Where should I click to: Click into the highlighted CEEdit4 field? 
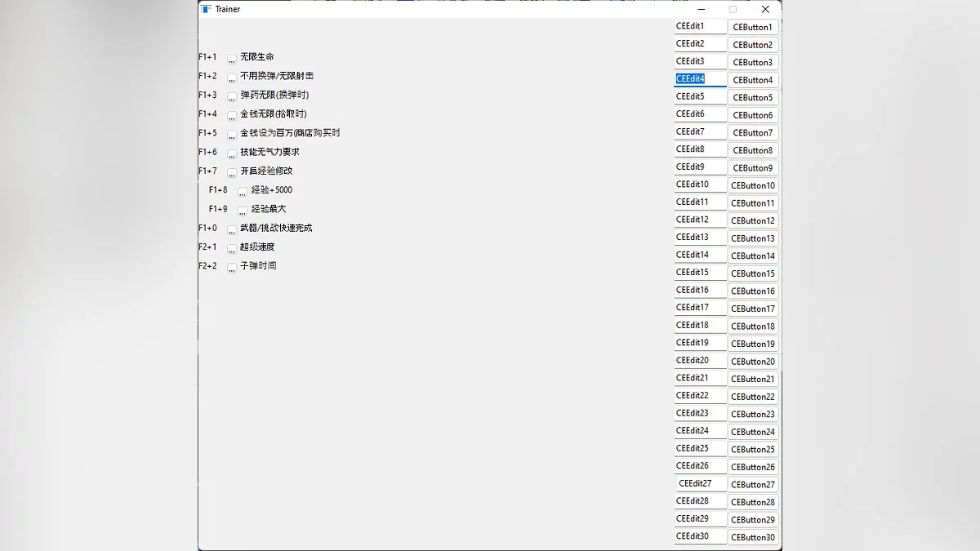[700, 79]
